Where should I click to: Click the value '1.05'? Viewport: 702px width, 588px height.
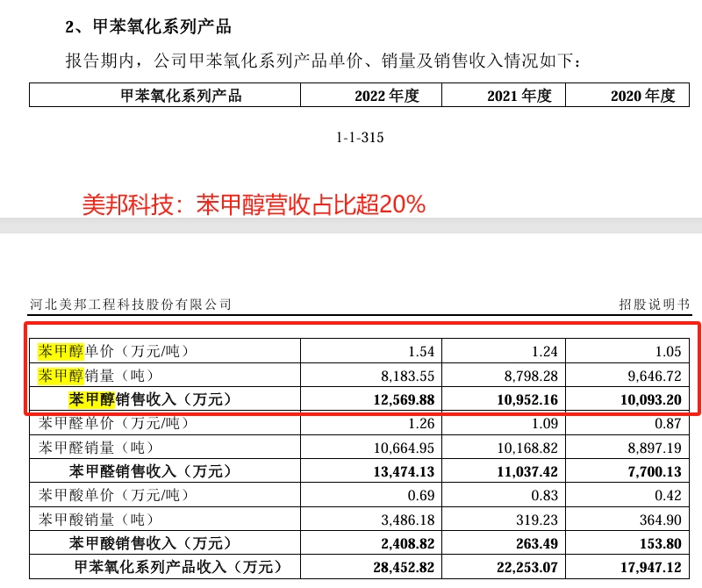click(x=669, y=352)
